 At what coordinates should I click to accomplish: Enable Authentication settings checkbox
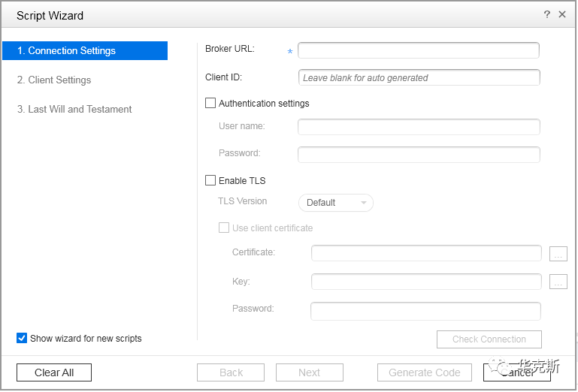coord(210,103)
